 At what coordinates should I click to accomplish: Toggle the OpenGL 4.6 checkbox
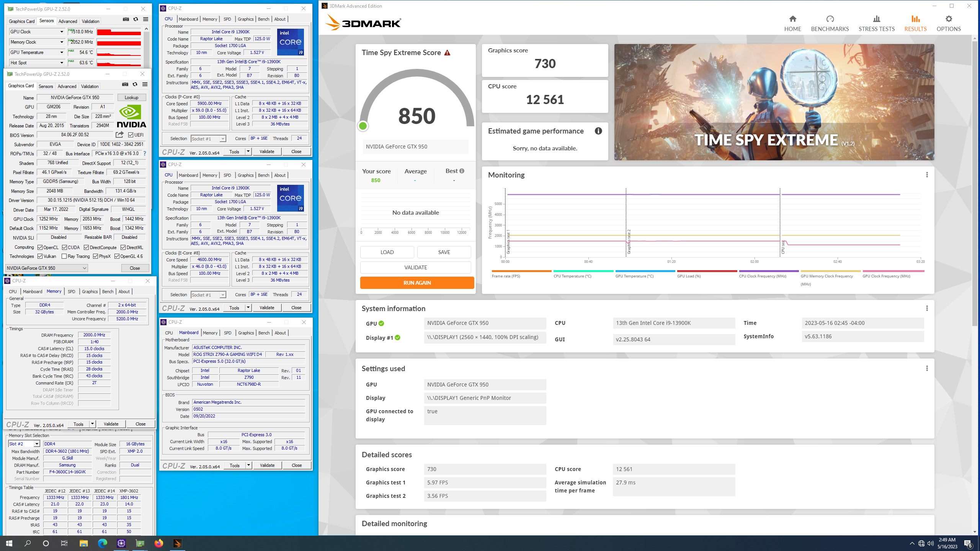click(117, 256)
